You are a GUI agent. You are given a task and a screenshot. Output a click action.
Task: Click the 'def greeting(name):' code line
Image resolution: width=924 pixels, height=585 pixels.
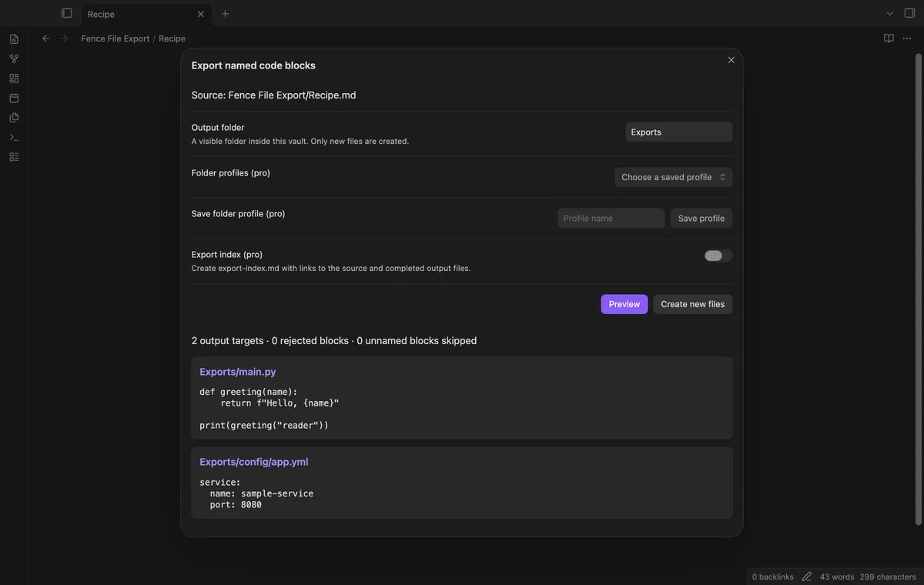coord(249,392)
